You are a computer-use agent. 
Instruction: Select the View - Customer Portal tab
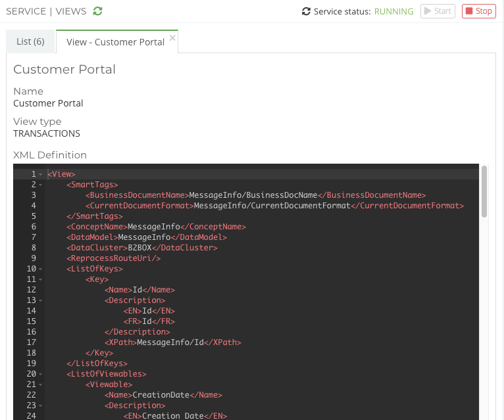click(115, 42)
